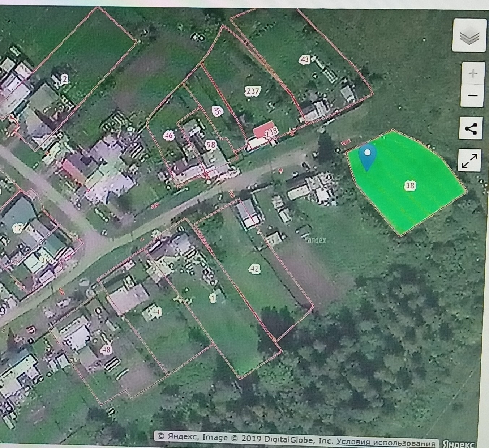Zoom in with the plus button
489x448 pixels.
coord(473,73)
